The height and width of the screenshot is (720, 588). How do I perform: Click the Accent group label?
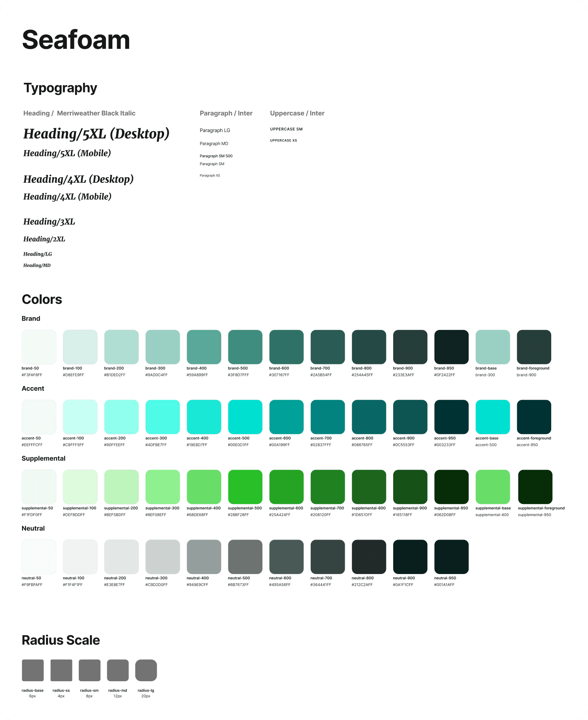(33, 388)
